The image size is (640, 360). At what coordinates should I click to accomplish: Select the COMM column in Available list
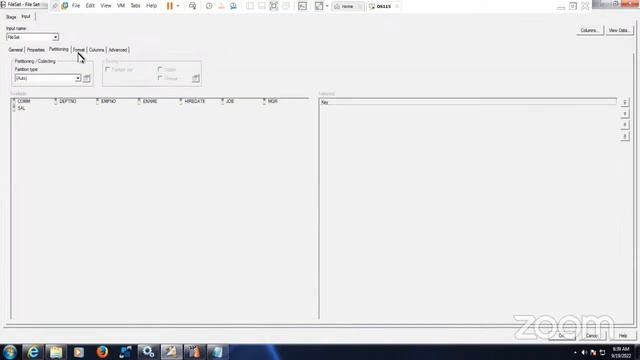[x=24, y=101]
